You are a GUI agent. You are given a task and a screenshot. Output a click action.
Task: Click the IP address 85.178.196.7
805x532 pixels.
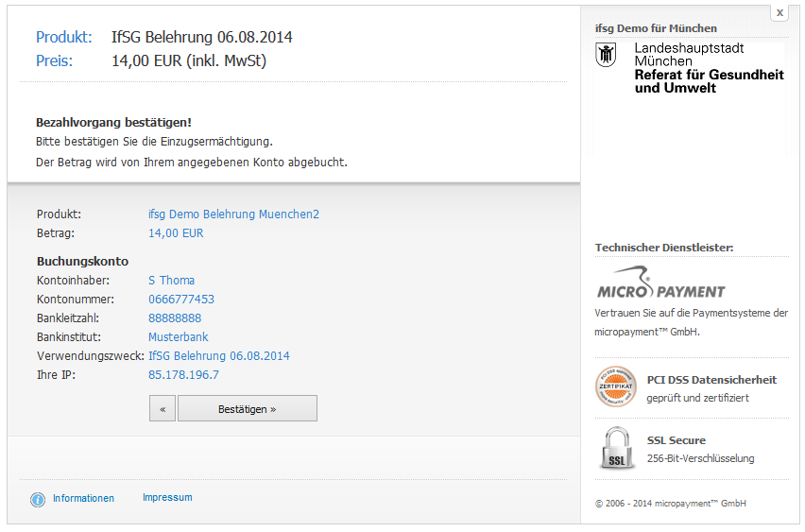[x=183, y=375]
